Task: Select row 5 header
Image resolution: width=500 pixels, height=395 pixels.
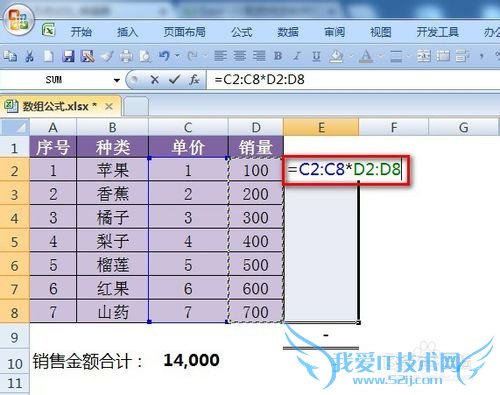Action: tap(15, 241)
